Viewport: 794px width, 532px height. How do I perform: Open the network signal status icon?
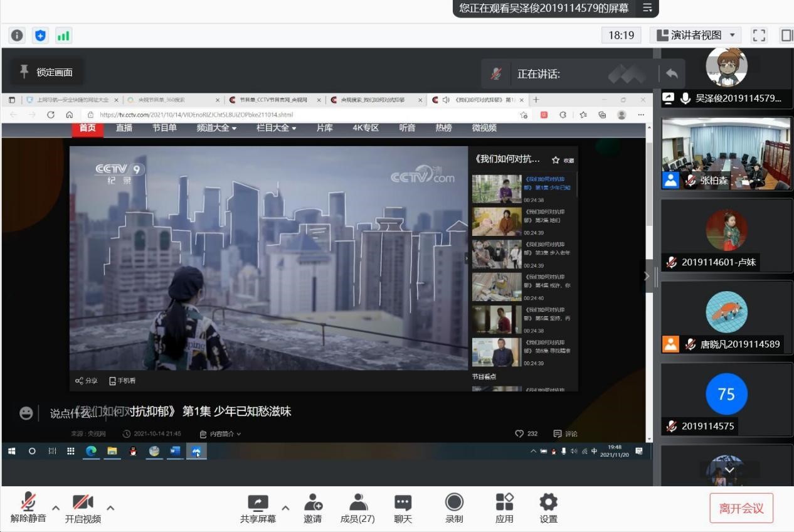[x=63, y=35]
